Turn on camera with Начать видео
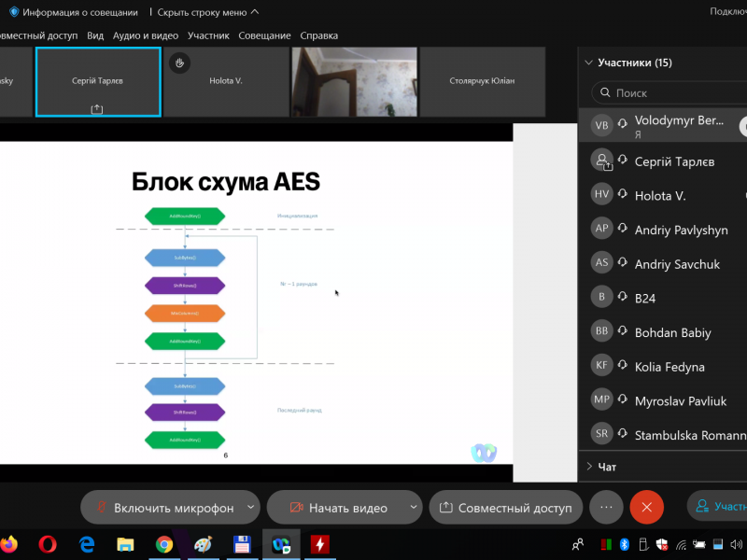Screen dimensions: 747x560 [338, 508]
